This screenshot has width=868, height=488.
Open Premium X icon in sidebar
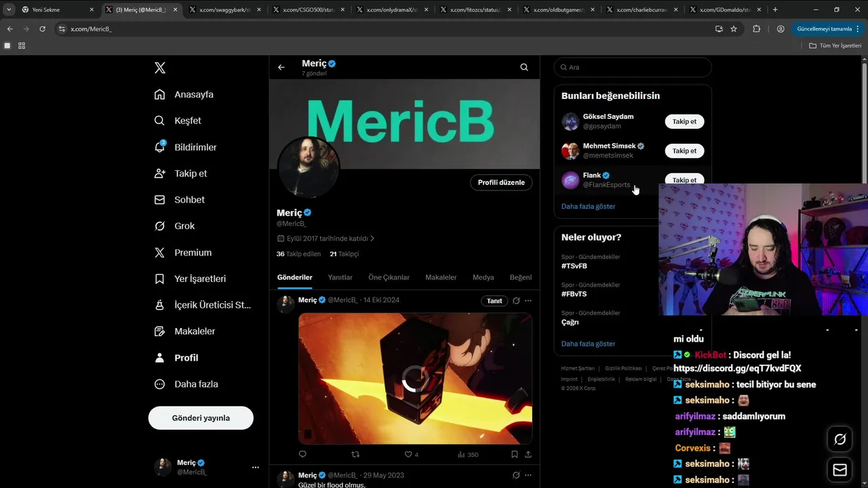coord(159,252)
